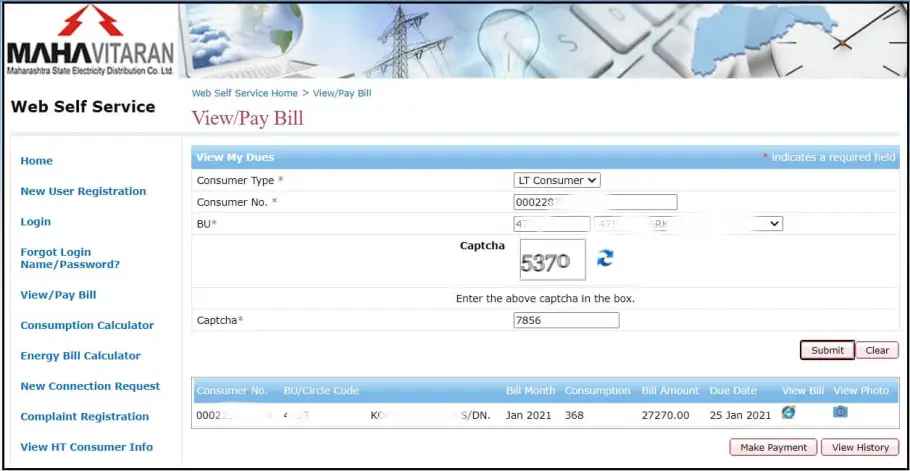Image resolution: width=910 pixels, height=471 pixels.
Task: Click the View/Pay Bill breadcrumb link
Action: point(342,93)
